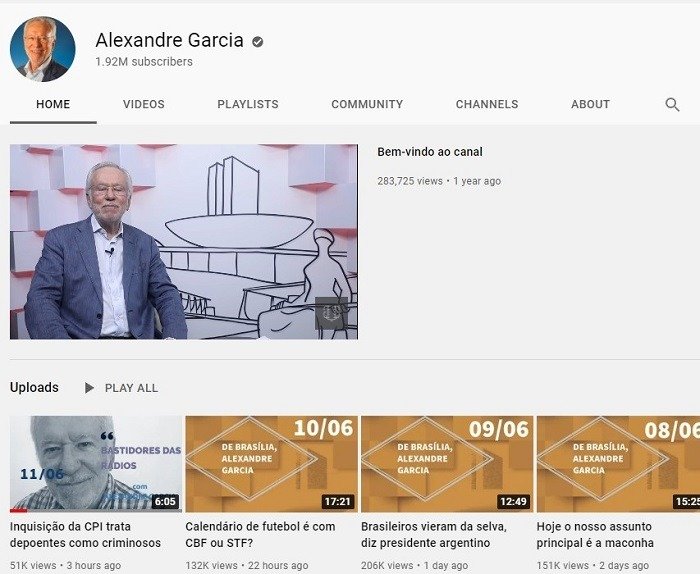The height and width of the screenshot is (574, 700).
Task: Show the About tab
Action: point(590,104)
